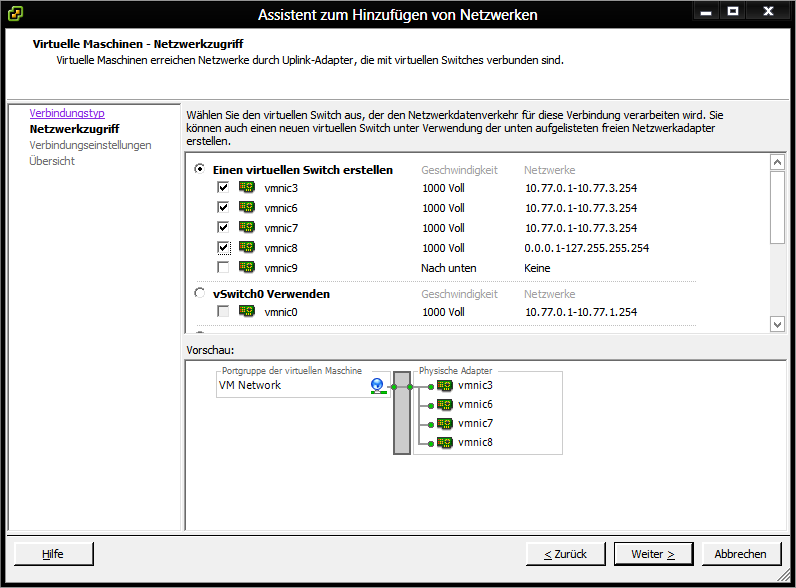Screen dimensions: 796x588
Task: Click the Zurück button
Action: [564, 553]
